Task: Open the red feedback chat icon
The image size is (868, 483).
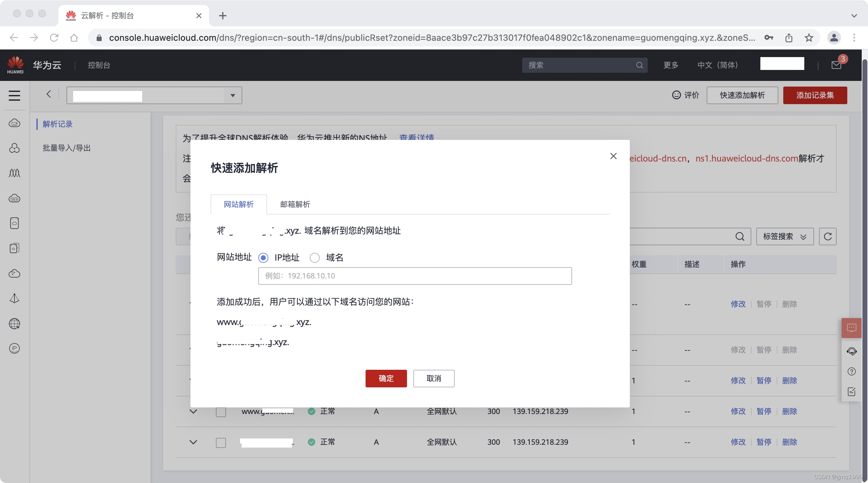Action: pyautogui.click(x=851, y=328)
